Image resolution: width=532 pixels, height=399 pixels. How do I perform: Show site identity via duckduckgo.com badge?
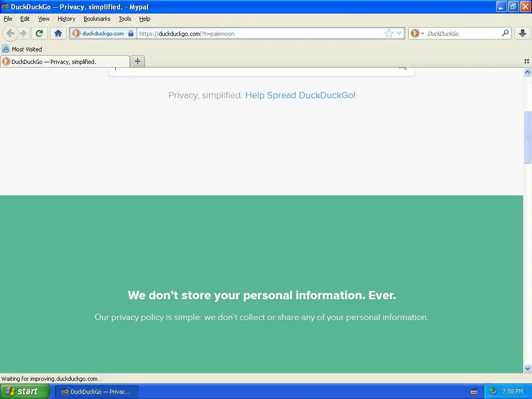pyautogui.click(x=103, y=33)
